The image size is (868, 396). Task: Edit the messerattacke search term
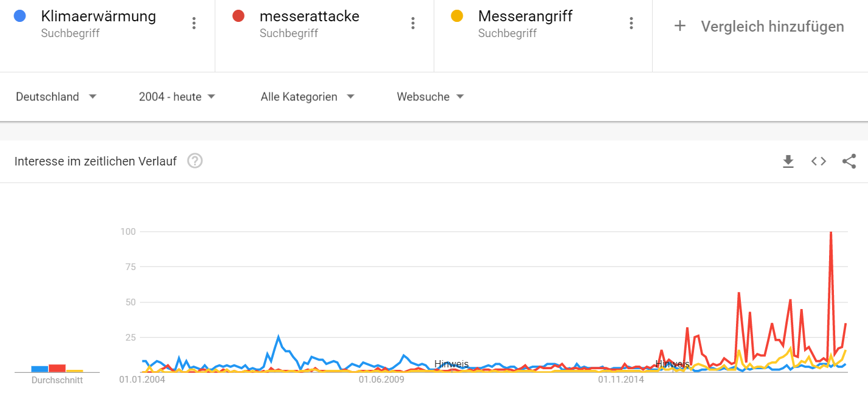pyautogui.click(x=310, y=16)
